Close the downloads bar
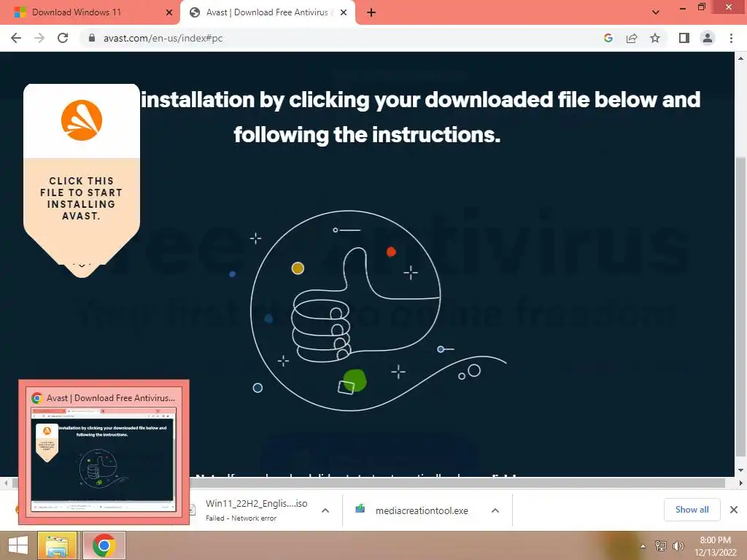The height and width of the screenshot is (560, 747). [x=734, y=510]
